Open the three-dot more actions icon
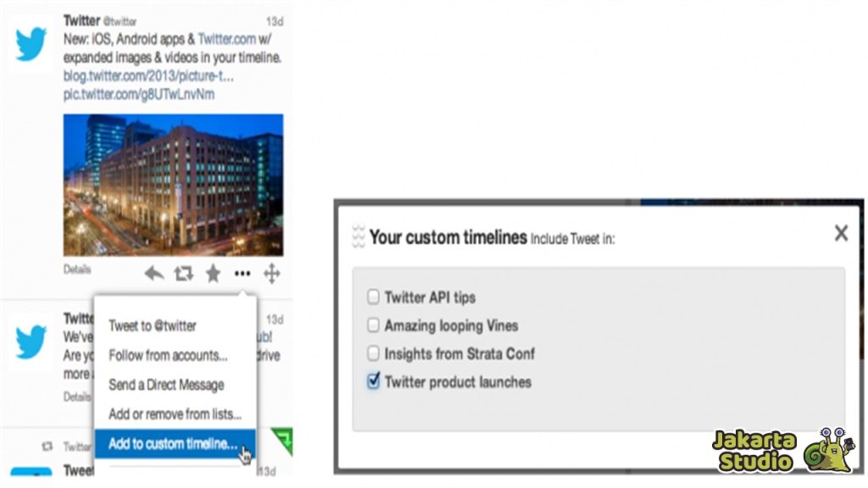 (x=242, y=274)
